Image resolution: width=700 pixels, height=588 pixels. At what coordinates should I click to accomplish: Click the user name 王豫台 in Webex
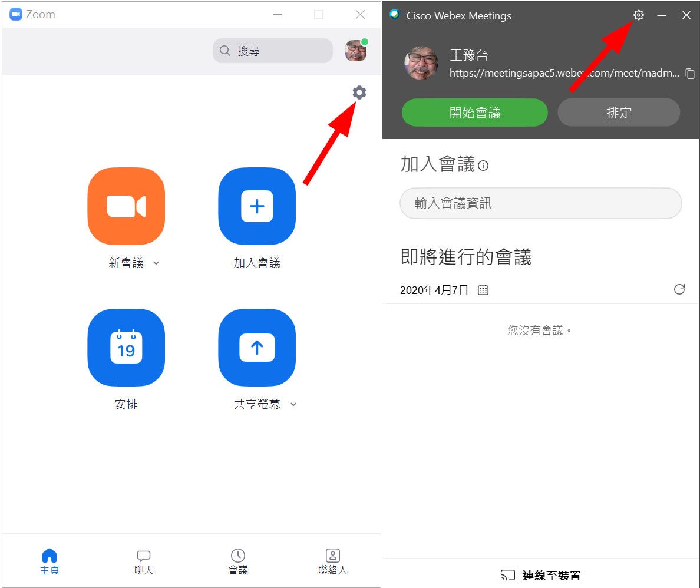[x=469, y=55]
